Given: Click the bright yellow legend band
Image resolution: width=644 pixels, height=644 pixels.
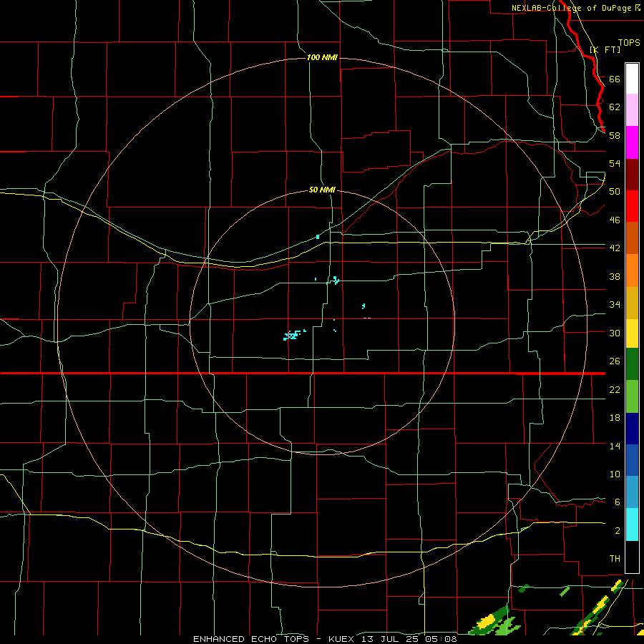Looking at the screenshot, I should [x=632, y=333].
